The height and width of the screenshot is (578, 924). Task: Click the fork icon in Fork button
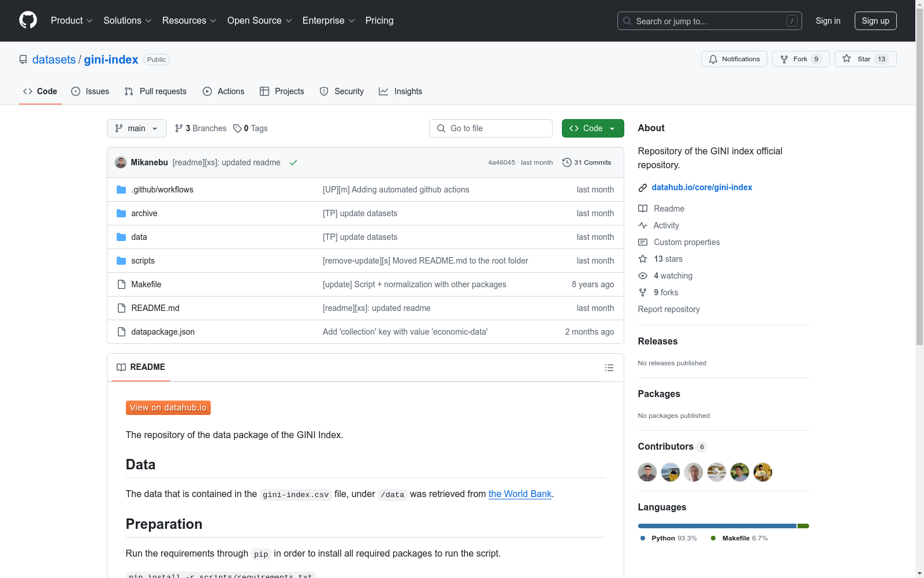[784, 59]
